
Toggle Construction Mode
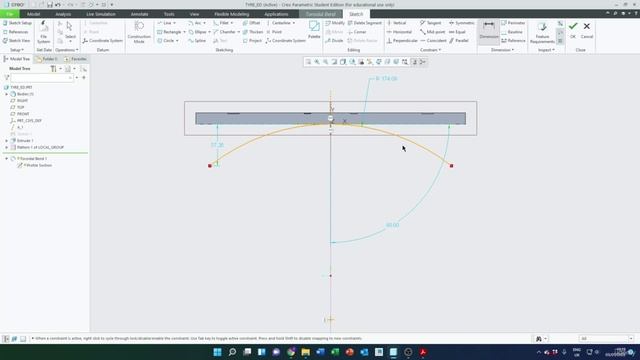coord(139,32)
